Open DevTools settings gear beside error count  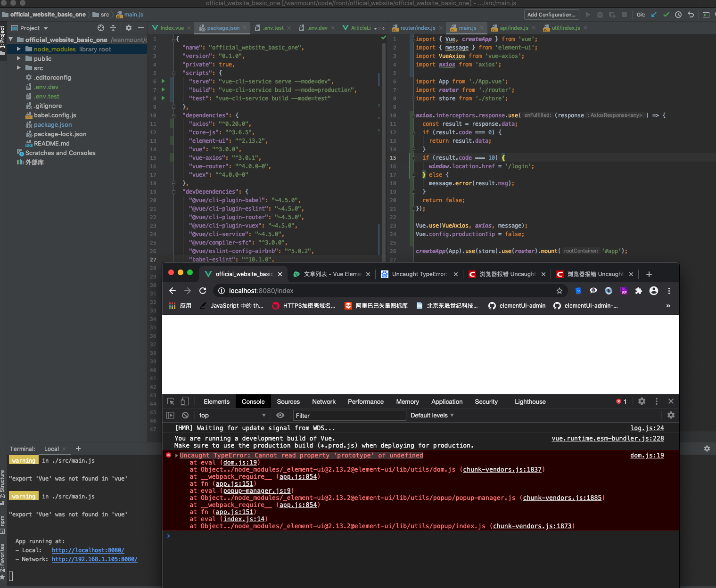642,401
